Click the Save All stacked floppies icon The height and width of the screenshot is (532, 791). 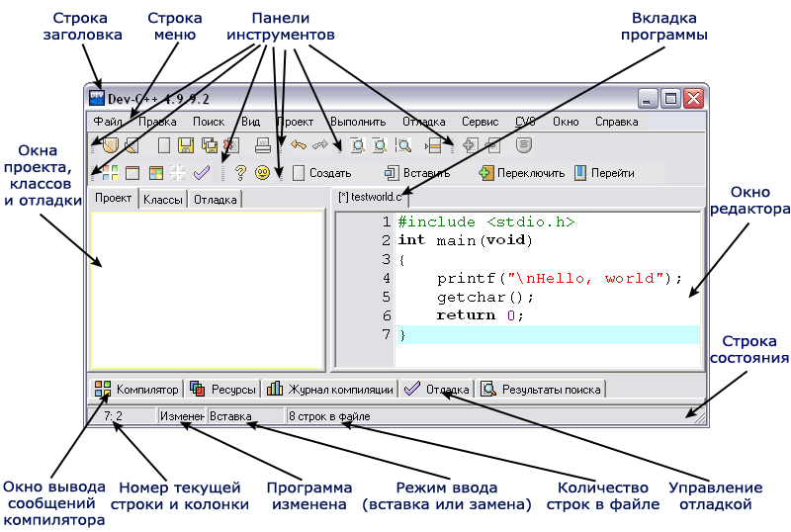209,145
